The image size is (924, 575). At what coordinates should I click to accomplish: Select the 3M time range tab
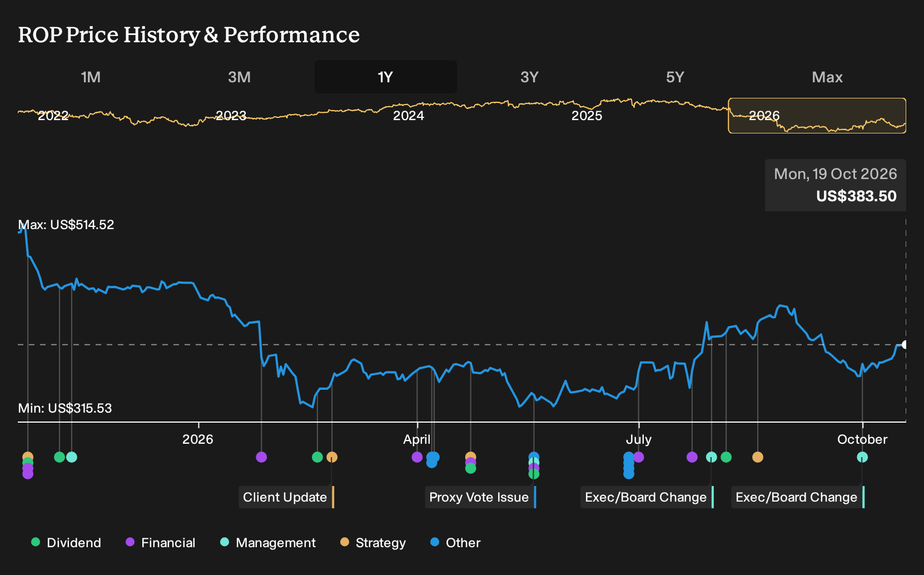click(239, 77)
